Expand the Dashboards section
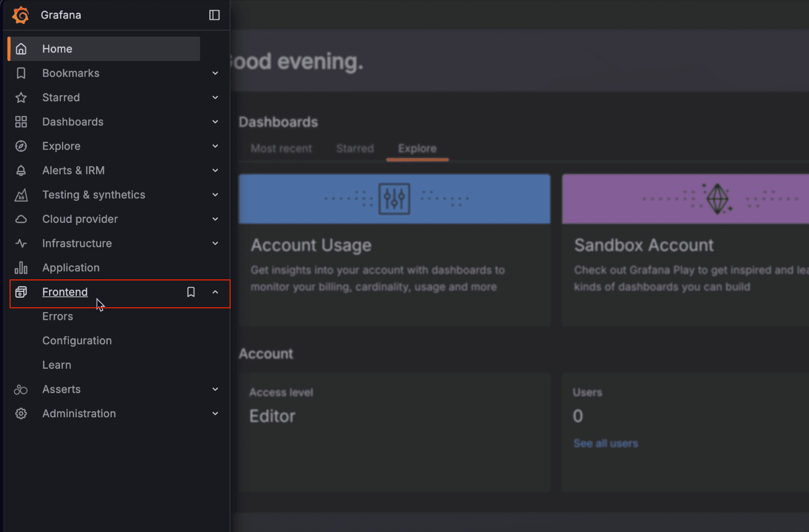 (215, 121)
